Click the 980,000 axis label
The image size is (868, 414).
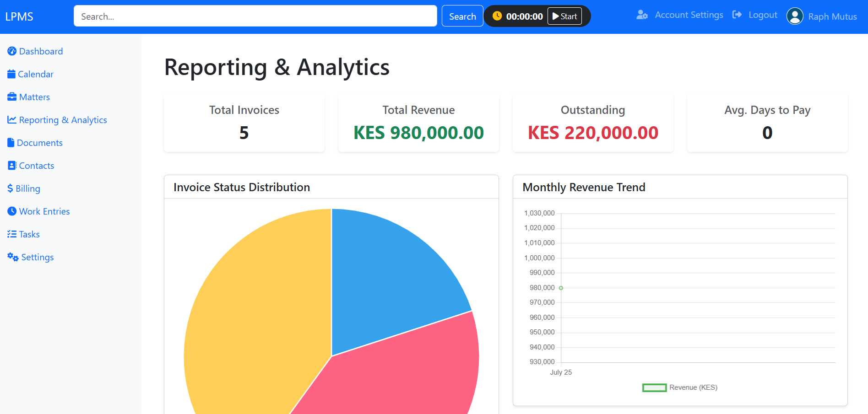point(542,288)
